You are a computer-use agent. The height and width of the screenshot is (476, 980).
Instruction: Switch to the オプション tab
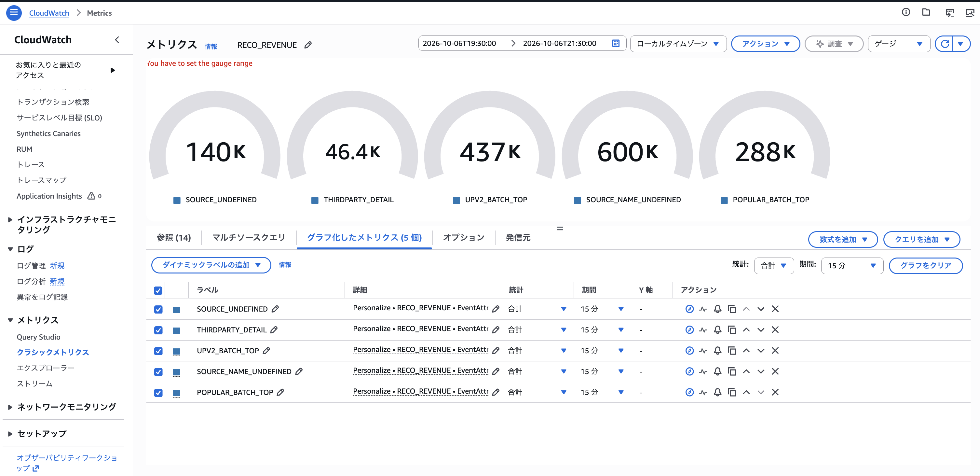point(463,238)
